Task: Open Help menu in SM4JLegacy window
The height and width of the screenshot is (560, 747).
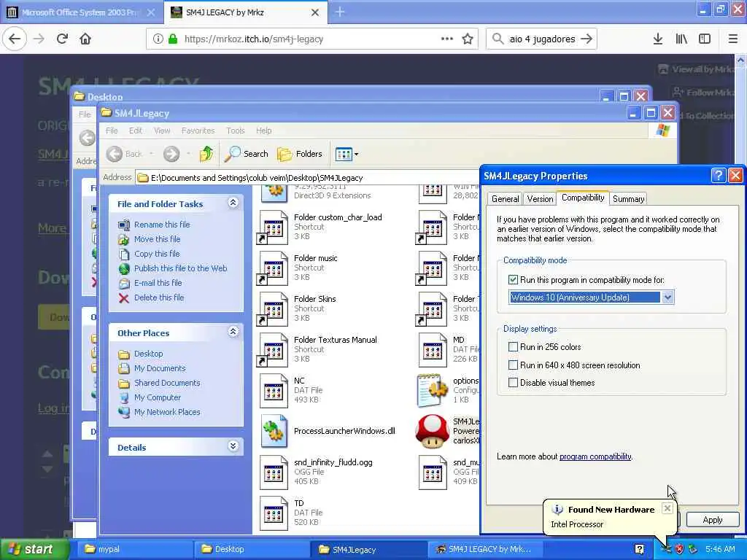Action: [x=263, y=131]
